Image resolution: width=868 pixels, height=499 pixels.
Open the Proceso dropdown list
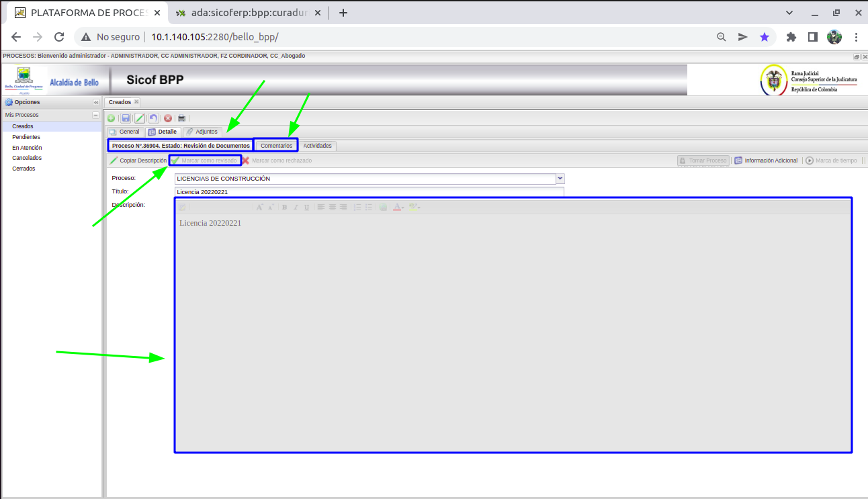click(x=560, y=179)
